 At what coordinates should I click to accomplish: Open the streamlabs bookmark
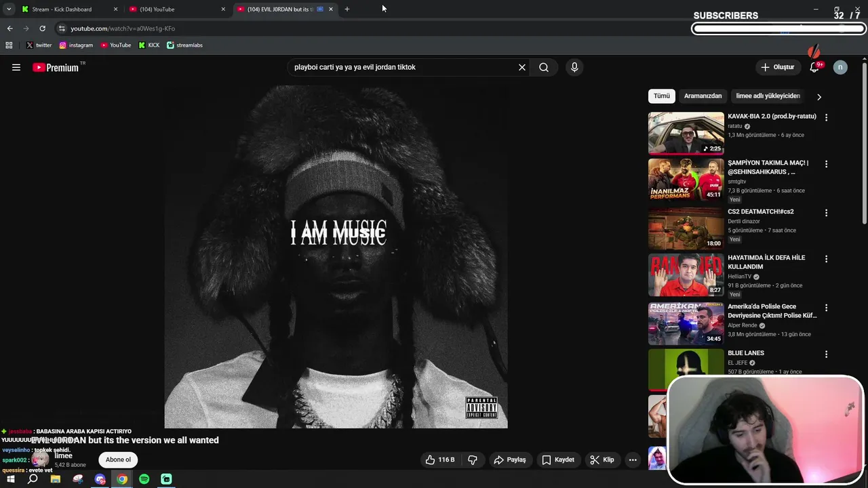pyautogui.click(x=184, y=45)
